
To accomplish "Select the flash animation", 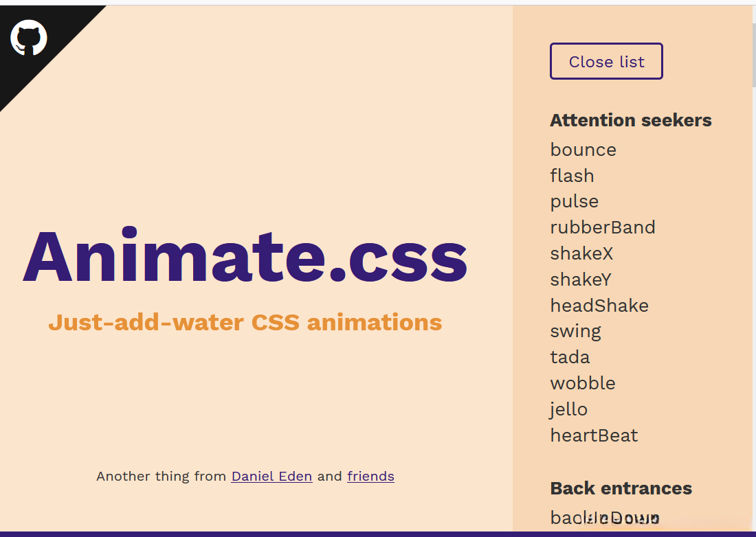I will (x=572, y=176).
